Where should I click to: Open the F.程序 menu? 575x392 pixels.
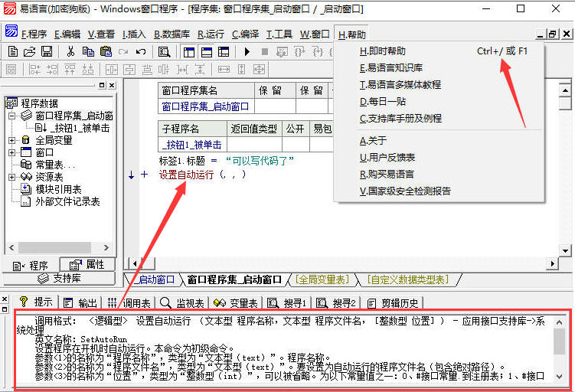click(34, 34)
